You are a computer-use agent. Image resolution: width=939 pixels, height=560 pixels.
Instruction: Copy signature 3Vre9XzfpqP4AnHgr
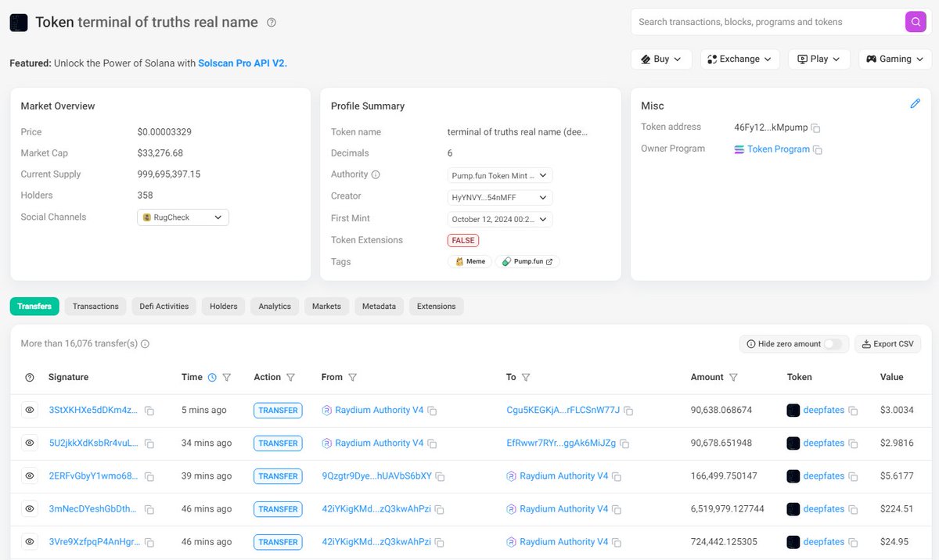(x=149, y=542)
